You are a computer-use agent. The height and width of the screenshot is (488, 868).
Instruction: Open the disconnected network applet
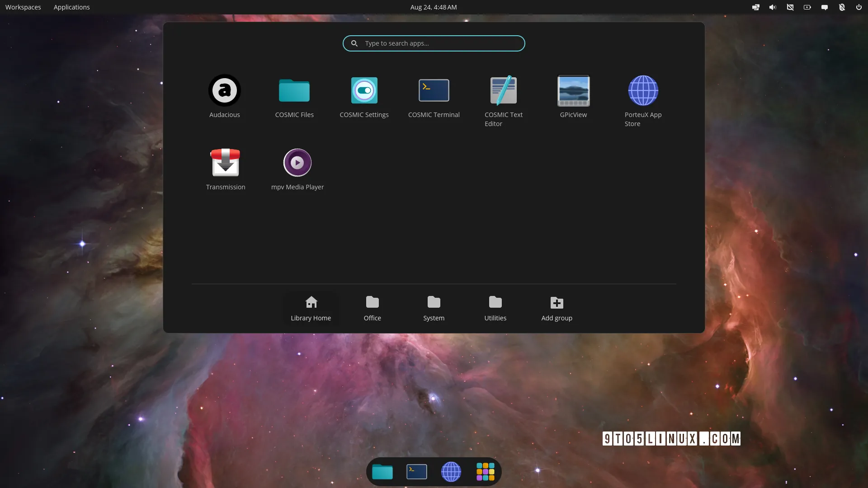(790, 7)
